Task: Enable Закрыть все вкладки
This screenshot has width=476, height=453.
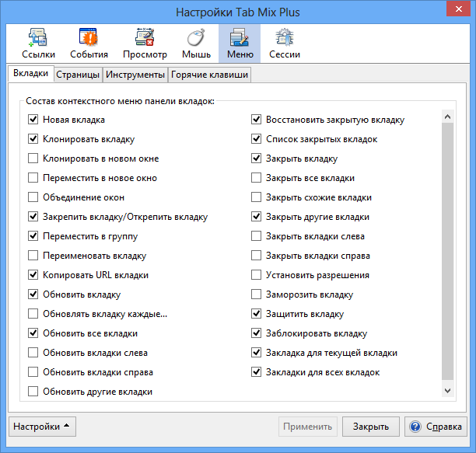Action: pyautogui.click(x=256, y=178)
